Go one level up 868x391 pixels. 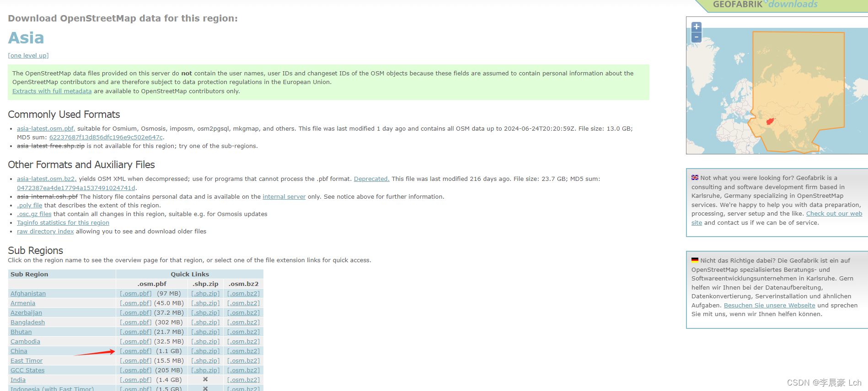point(28,55)
